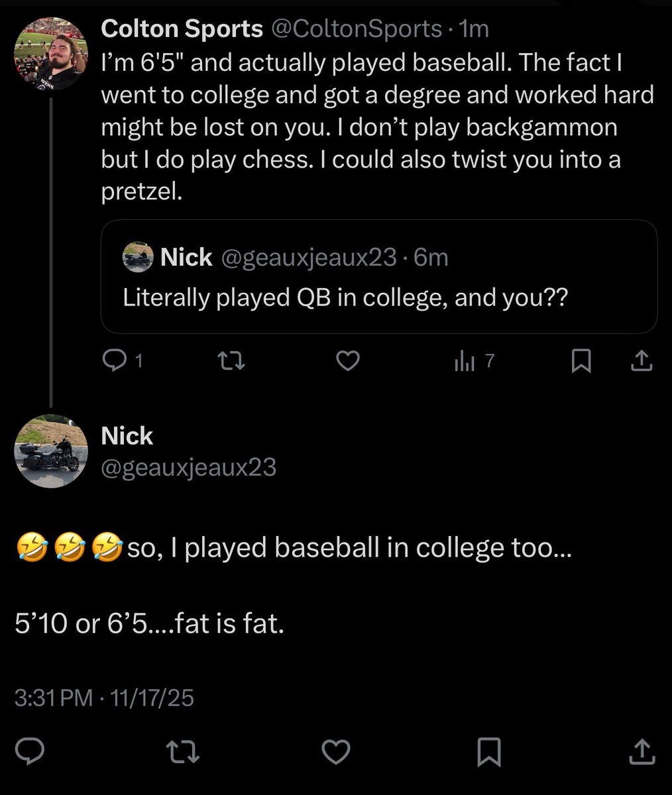Like Colton Sports' tweet

coord(348,361)
